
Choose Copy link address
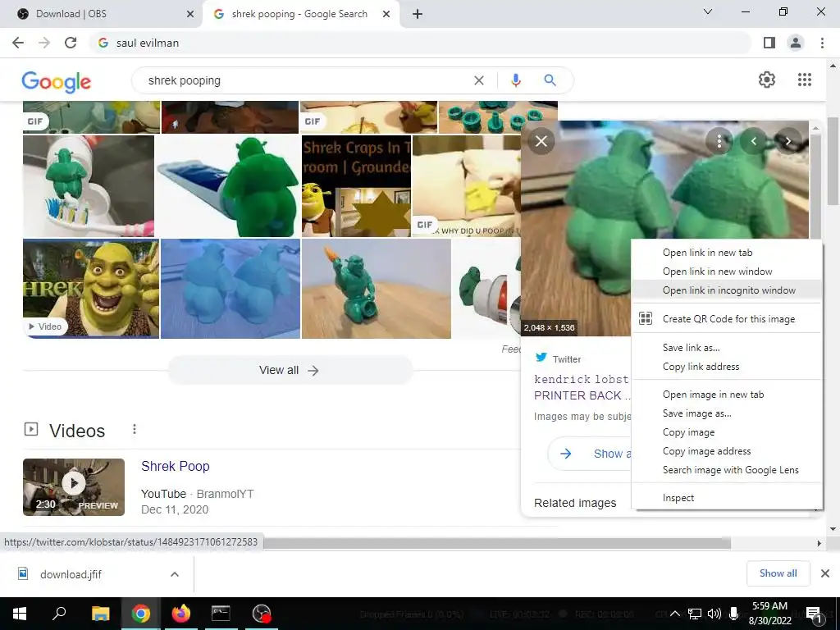tap(727, 367)
